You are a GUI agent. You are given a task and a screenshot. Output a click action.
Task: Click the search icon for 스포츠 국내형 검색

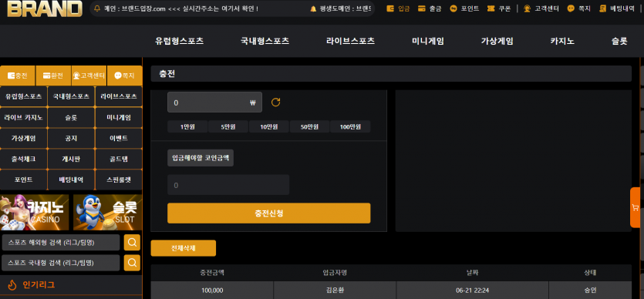[132, 263]
